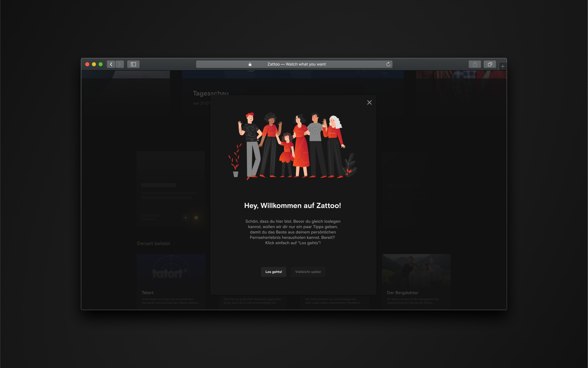Click the lock icon in address bar
The height and width of the screenshot is (368, 588).
(x=250, y=64)
